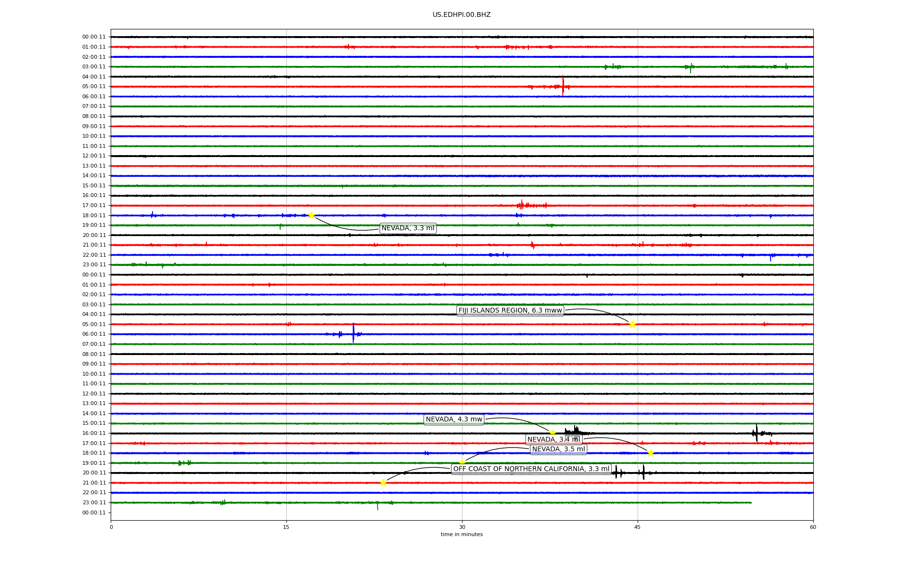Click the 'time in minutes' axis label

coord(462,534)
